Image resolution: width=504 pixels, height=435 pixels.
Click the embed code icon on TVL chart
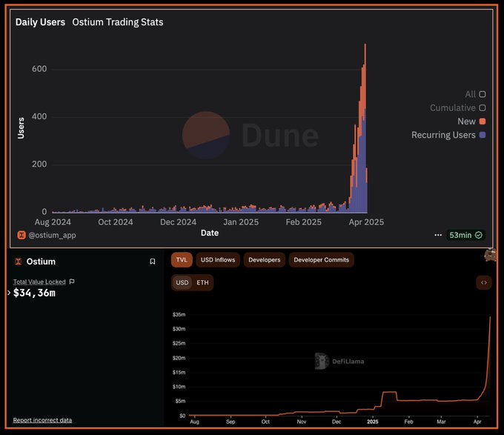tap(483, 282)
